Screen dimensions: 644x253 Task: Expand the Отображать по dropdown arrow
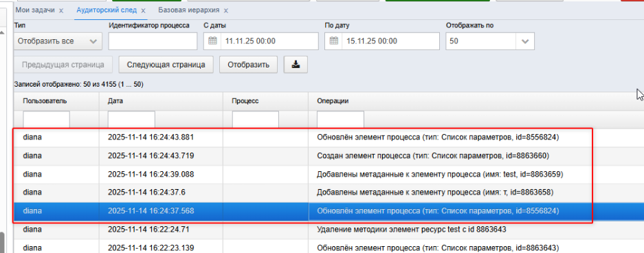click(x=525, y=41)
